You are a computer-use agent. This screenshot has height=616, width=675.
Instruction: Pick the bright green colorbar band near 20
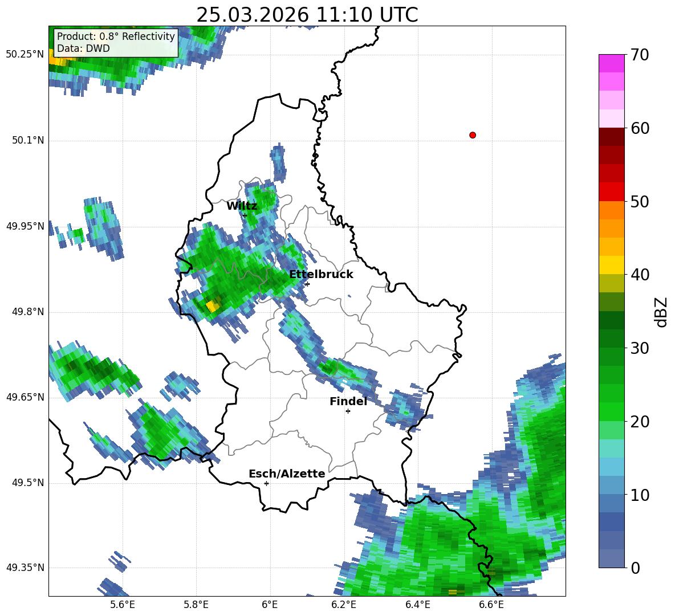pyautogui.click(x=611, y=411)
